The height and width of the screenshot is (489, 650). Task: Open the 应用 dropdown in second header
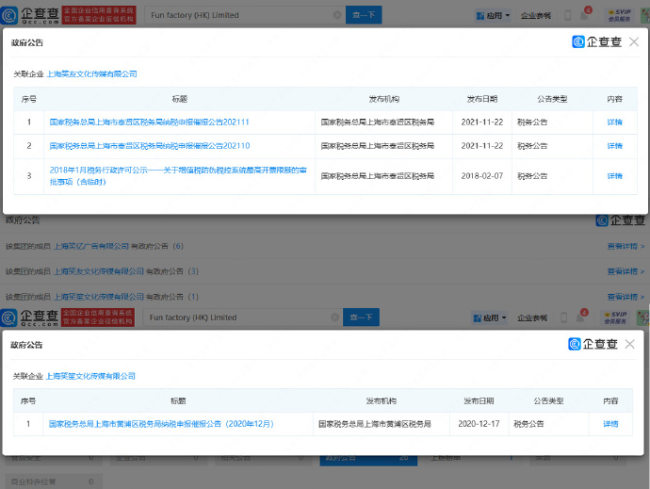tap(493, 317)
